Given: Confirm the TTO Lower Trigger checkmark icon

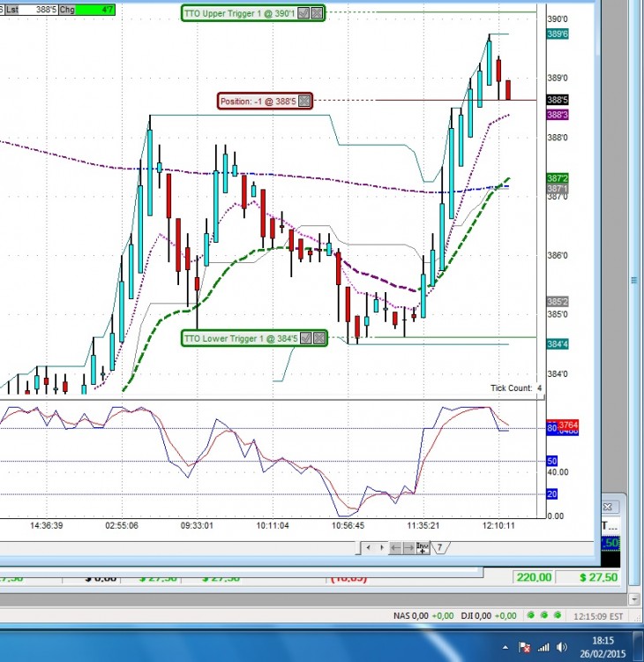Looking at the screenshot, I should click(x=306, y=338).
